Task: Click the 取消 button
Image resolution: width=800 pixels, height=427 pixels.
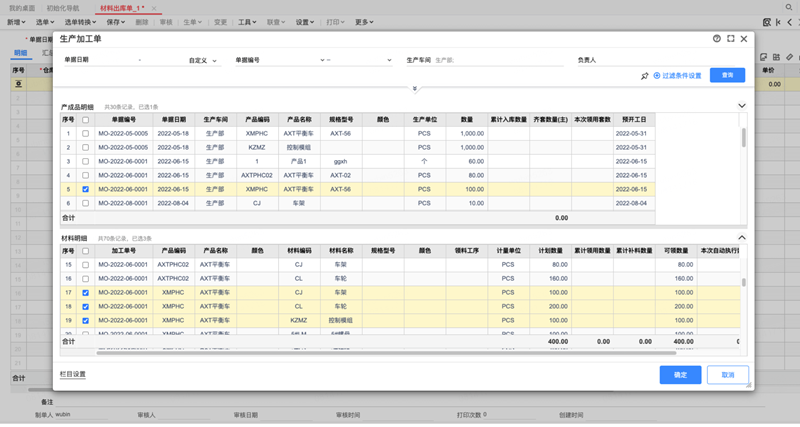Action: click(x=728, y=375)
